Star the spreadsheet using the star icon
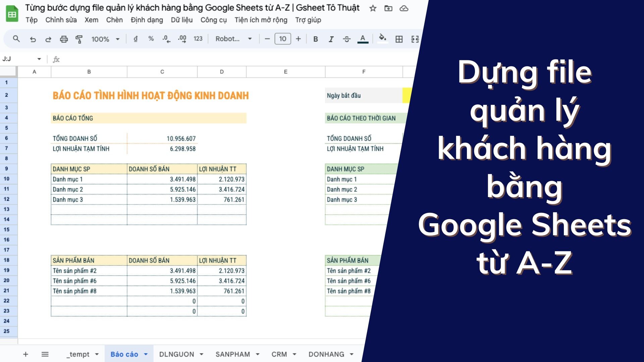The image size is (644, 362). [x=373, y=8]
